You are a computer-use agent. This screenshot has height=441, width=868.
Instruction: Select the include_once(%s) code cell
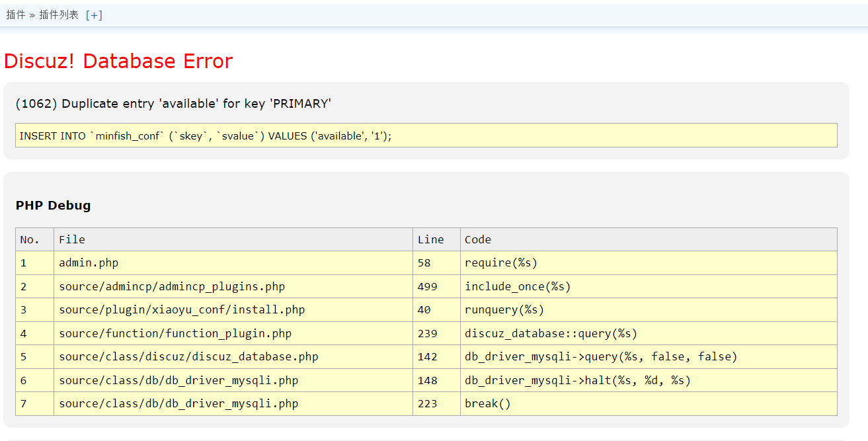[649, 286]
